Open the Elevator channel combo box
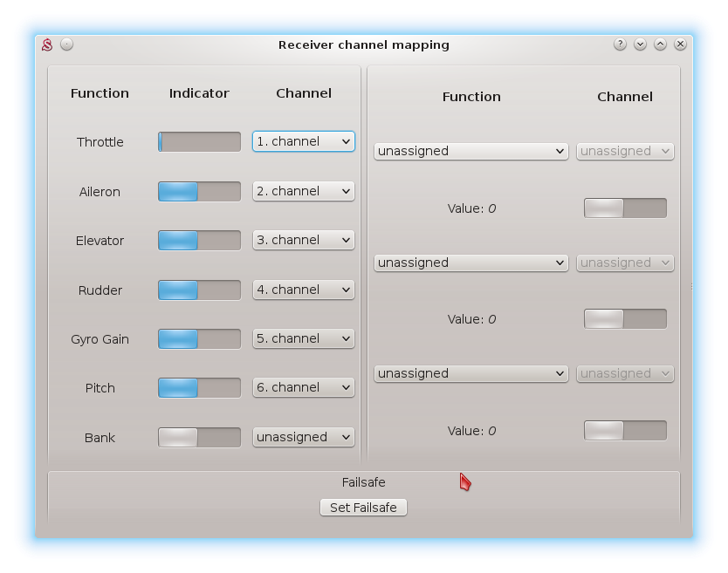 (303, 240)
